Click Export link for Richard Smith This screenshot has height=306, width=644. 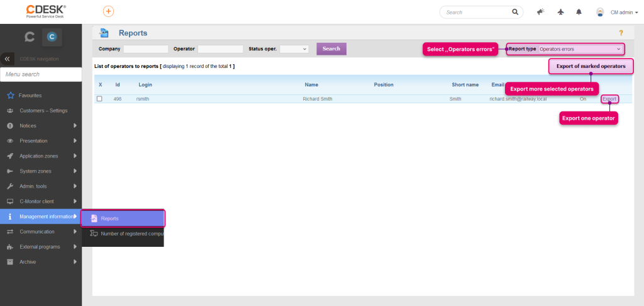tap(609, 99)
